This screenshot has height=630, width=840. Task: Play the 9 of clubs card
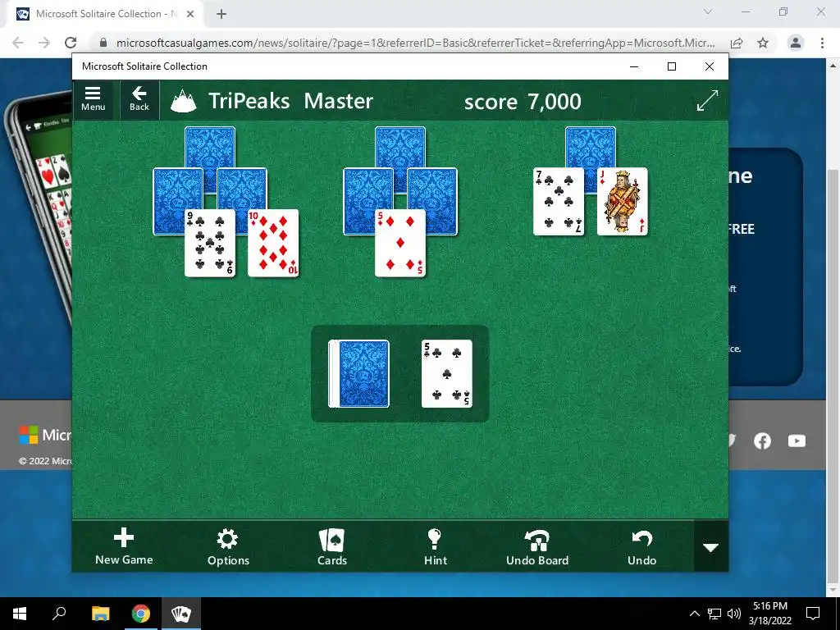coord(210,243)
